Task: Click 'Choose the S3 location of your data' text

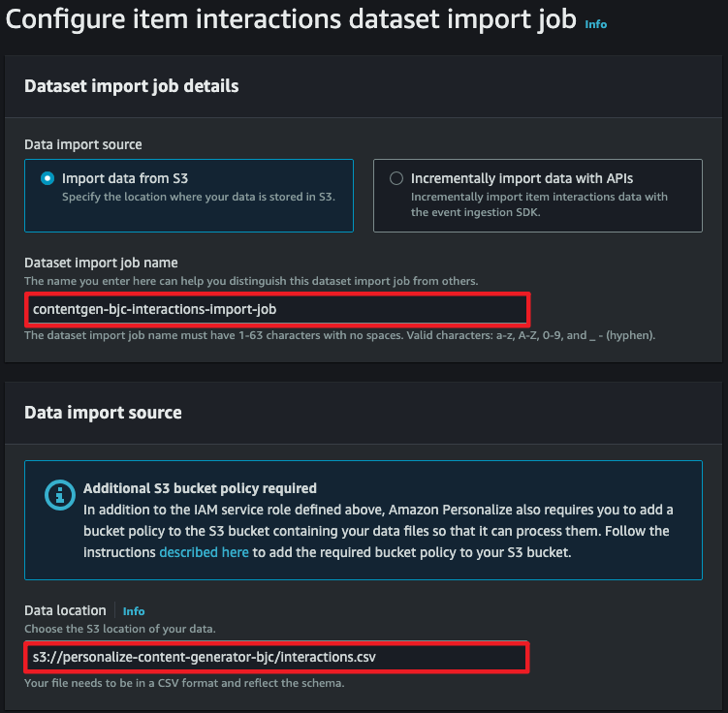Action: pyautogui.click(x=120, y=629)
